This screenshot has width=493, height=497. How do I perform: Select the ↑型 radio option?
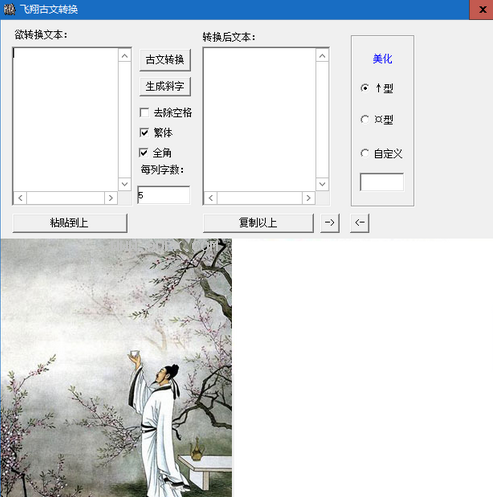pyautogui.click(x=365, y=88)
